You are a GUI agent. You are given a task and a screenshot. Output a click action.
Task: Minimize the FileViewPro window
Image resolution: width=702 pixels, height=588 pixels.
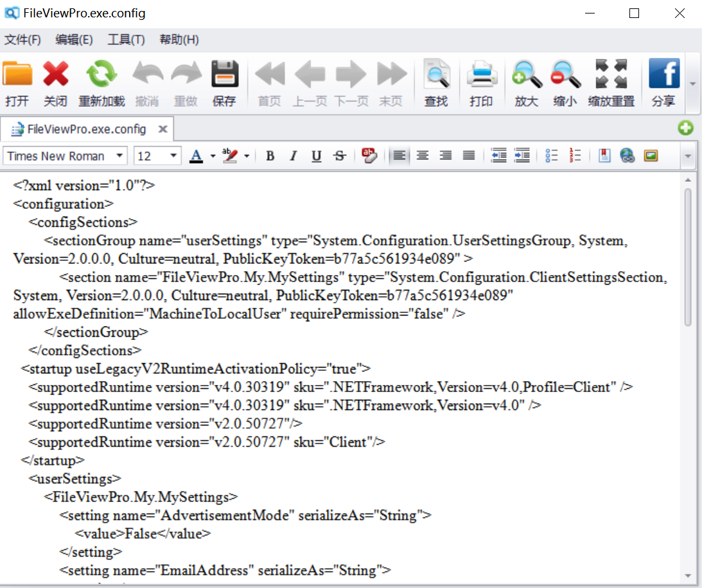point(590,13)
